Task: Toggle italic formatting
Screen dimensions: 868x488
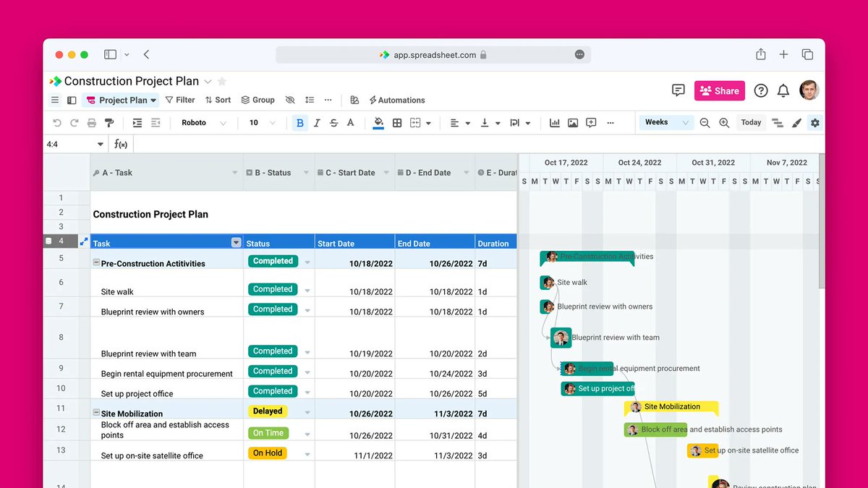Action: pos(317,123)
